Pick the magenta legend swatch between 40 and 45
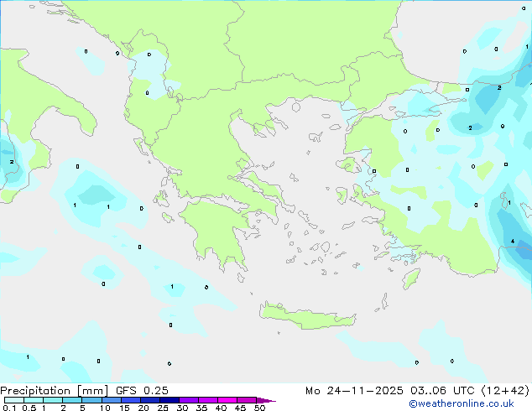This screenshot has height=411, width=532. [227, 400]
